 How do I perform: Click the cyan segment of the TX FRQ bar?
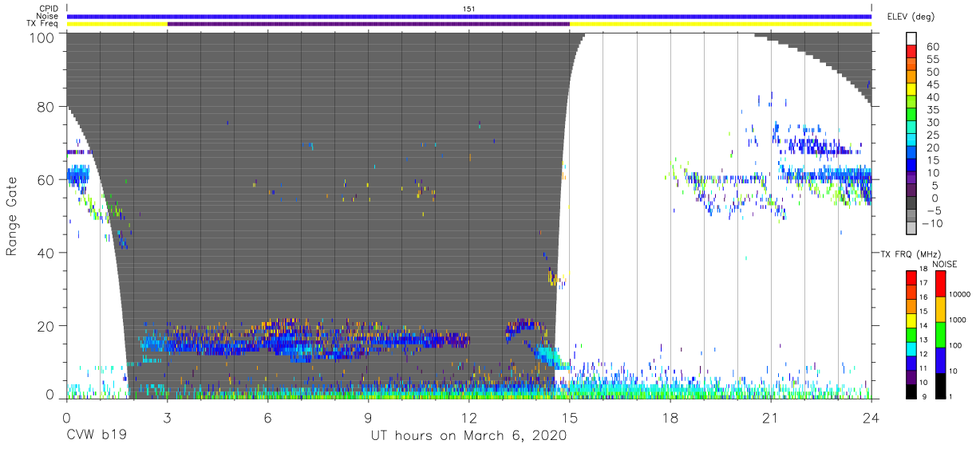[911, 348]
